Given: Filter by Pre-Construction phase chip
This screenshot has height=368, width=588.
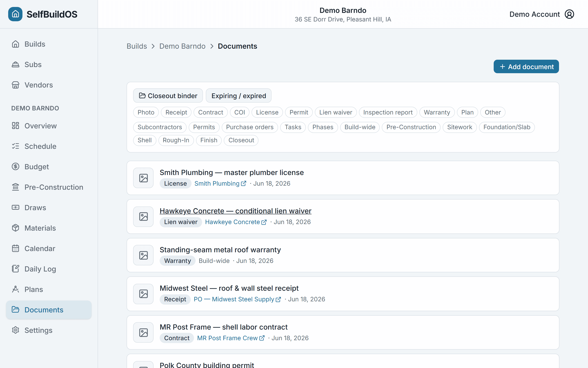Looking at the screenshot, I should [411, 127].
